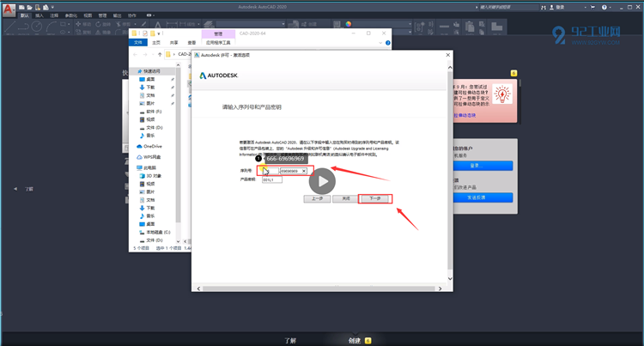Click the license dialog vertical scrollbar
Viewport: 644px width, 346px height.
(x=450, y=173)
